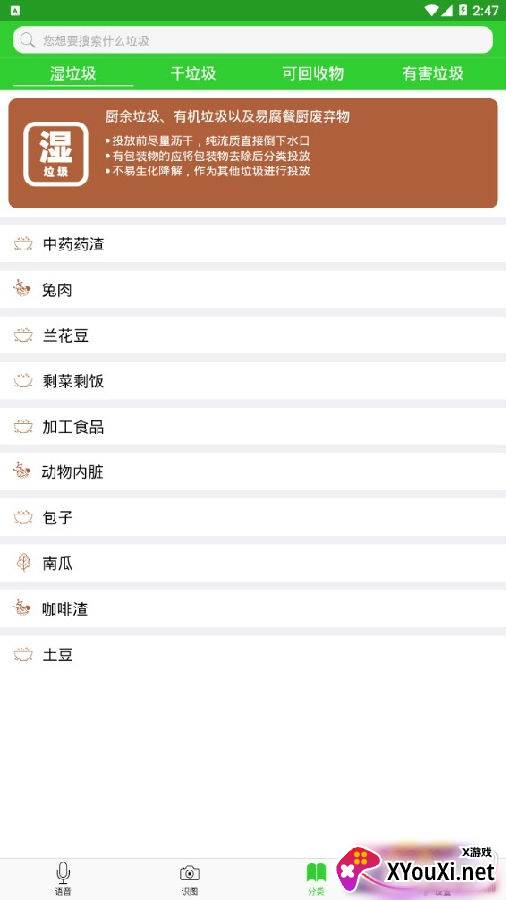Tap the 土豆 list item

pos(253,654)
